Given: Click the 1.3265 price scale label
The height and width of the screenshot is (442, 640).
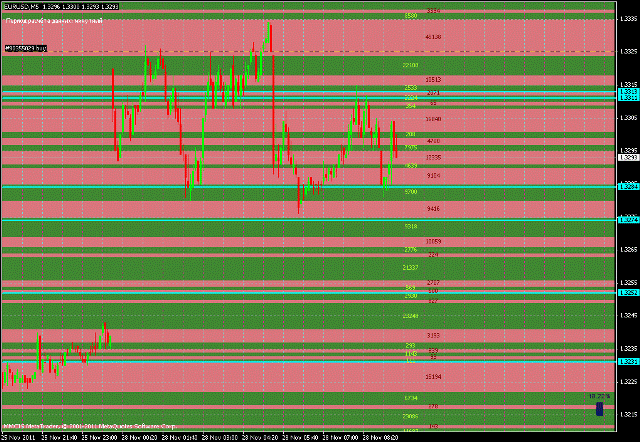Looking at the screenshot, I should [629, 249].
